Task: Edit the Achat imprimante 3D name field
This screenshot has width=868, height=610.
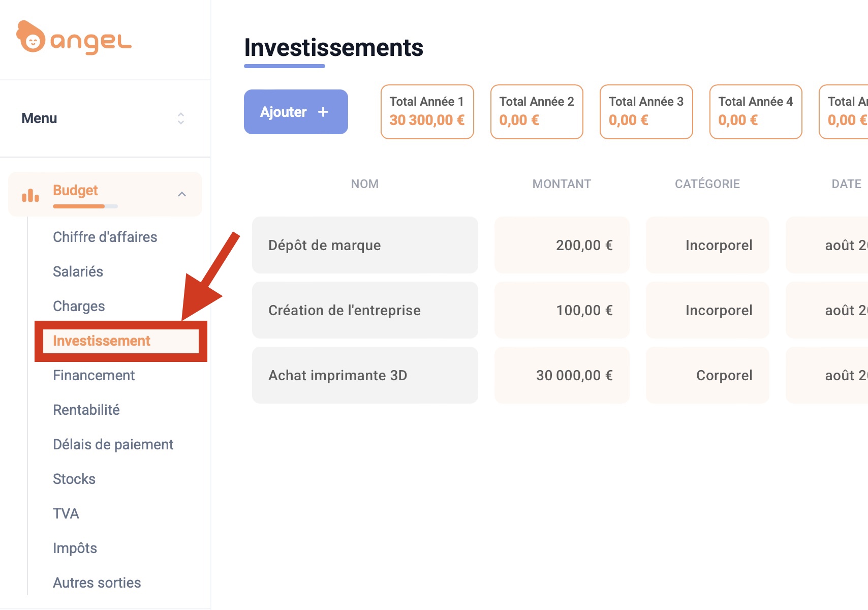Action: pyautogui.click(x=365, y=375)
